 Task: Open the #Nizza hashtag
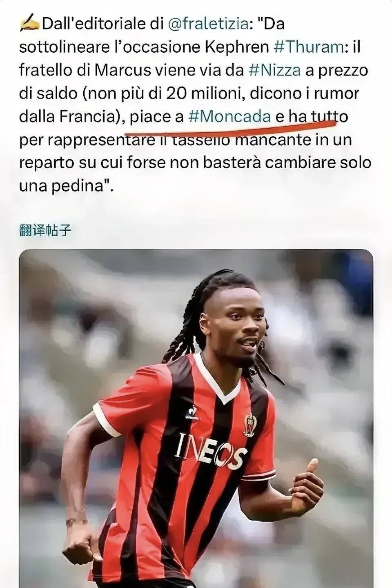[275, 71]
